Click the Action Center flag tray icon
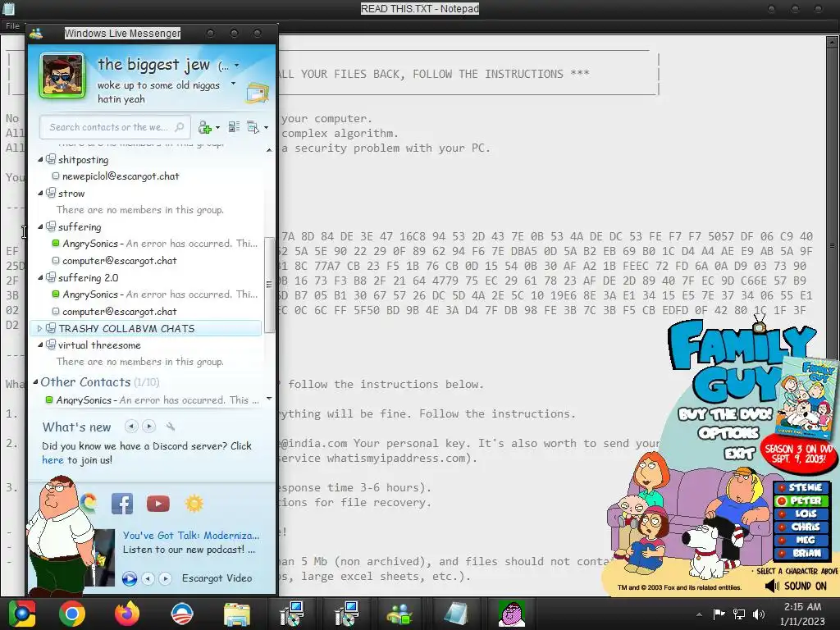 (719, 614)
